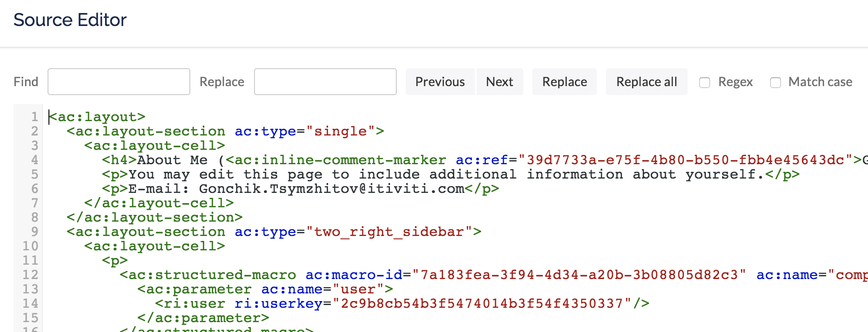The width and height of the screenshot is (868, 332).
Task: Enable the Regex checkbox
Action: pos(705,83)
